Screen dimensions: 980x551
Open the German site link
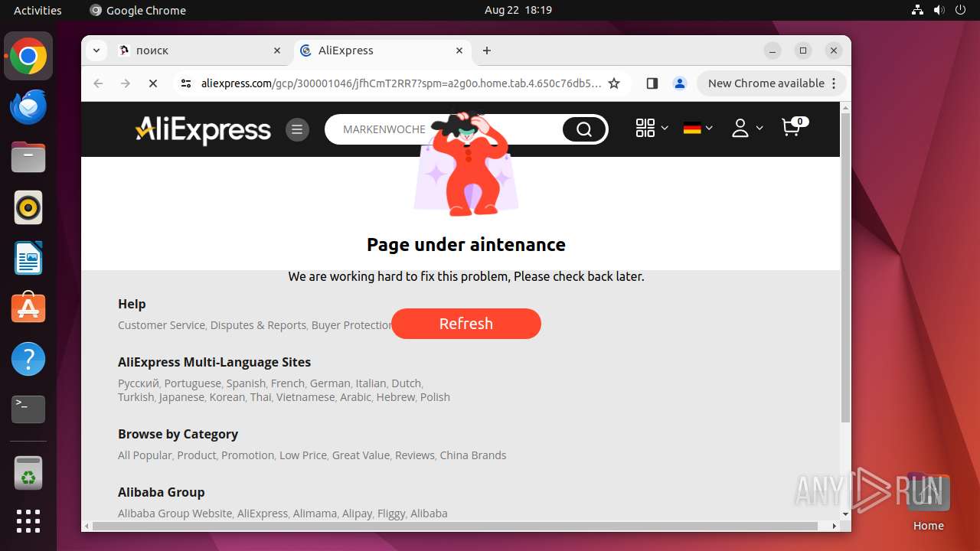coord(331,383)
